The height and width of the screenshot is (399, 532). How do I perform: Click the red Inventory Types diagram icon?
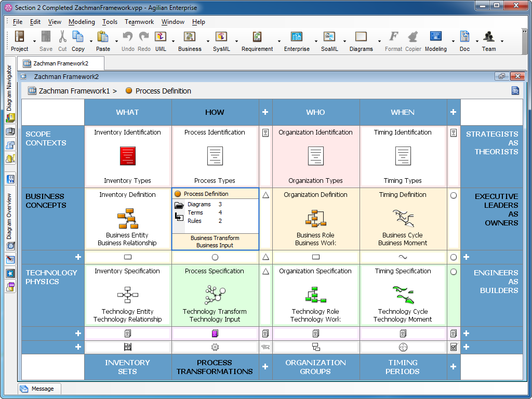click(128, 156)
